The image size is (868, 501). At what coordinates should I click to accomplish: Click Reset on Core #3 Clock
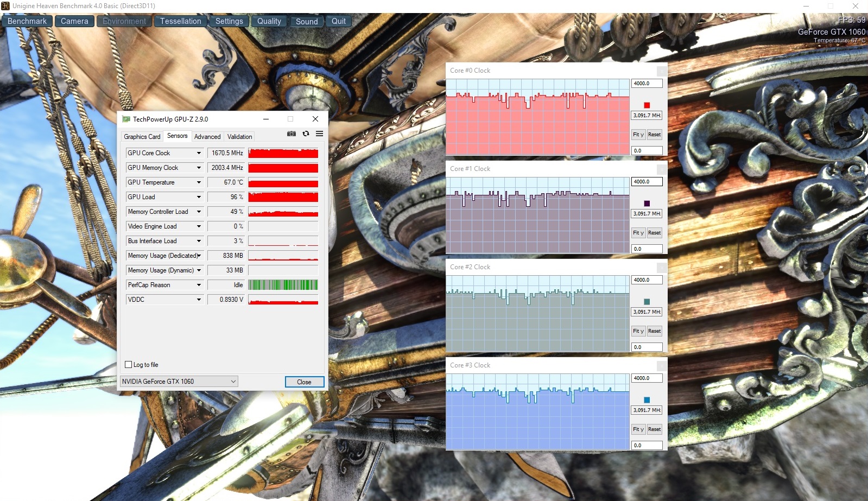(x=655, y=429)
